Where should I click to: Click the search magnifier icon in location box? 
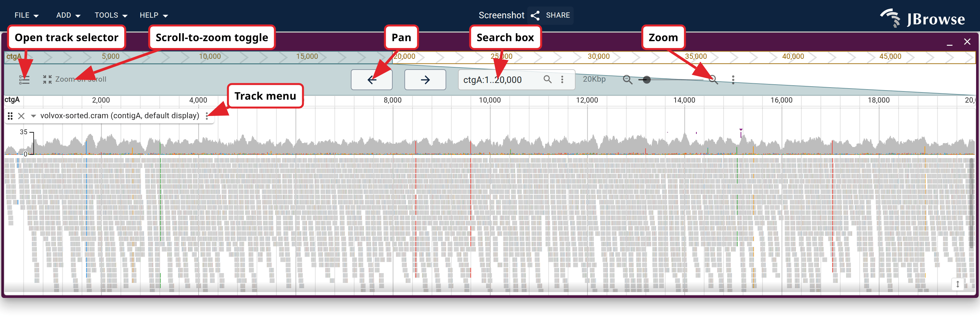[547, 79]
